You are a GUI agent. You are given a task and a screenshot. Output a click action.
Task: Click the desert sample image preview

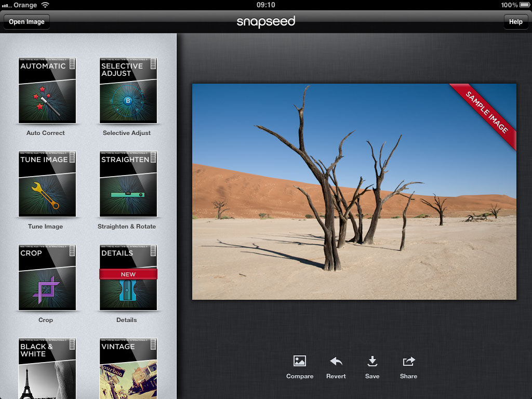pyautogui.click(x=332, y=208)
